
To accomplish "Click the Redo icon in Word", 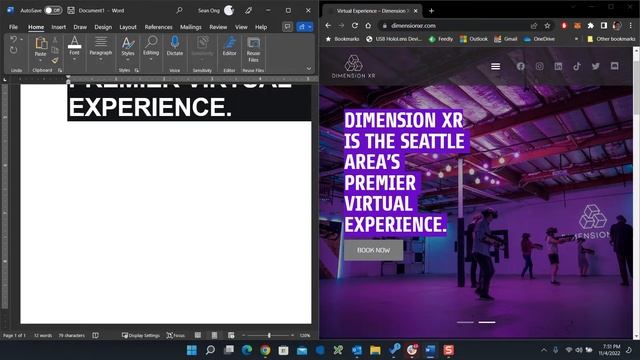I will [13, 50].
